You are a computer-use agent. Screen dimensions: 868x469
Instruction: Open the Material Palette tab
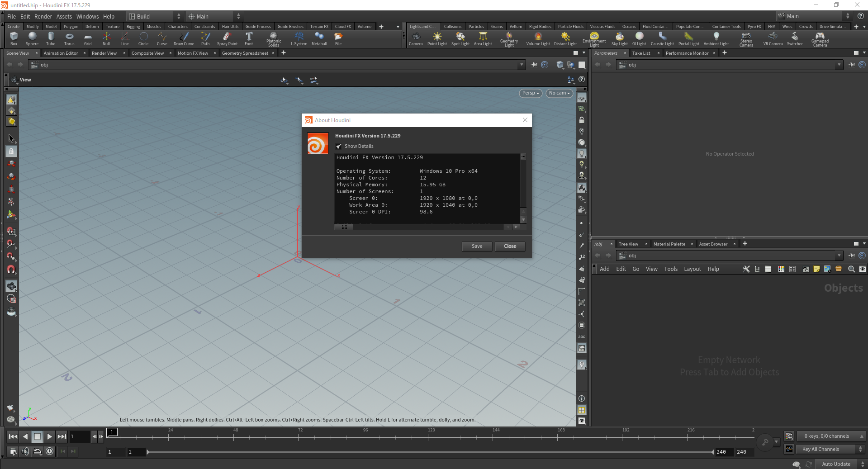click(669, 244)
